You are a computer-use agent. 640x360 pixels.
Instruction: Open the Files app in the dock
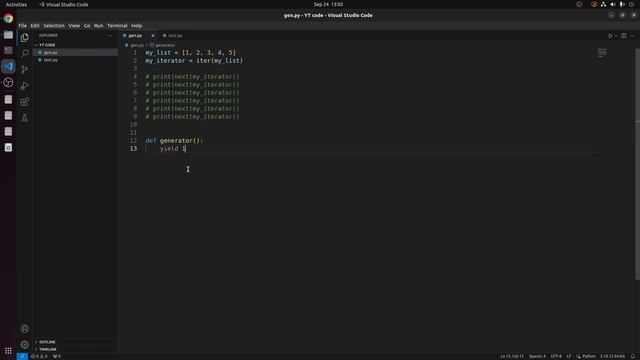click(8, 35)
